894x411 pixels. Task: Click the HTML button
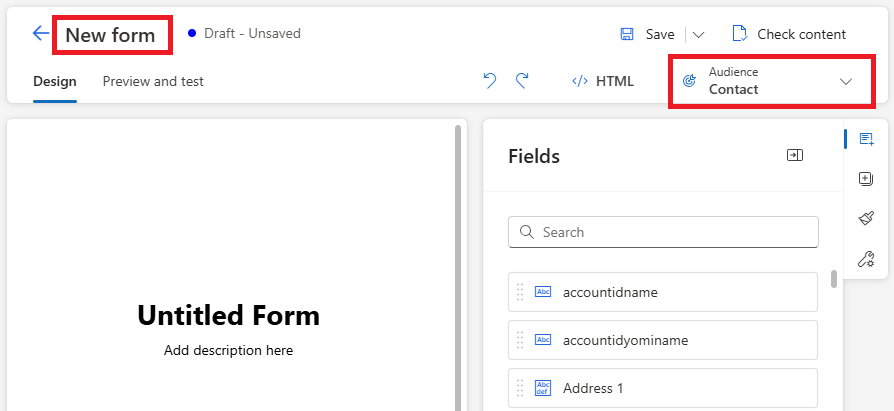(x=603, y=81)
